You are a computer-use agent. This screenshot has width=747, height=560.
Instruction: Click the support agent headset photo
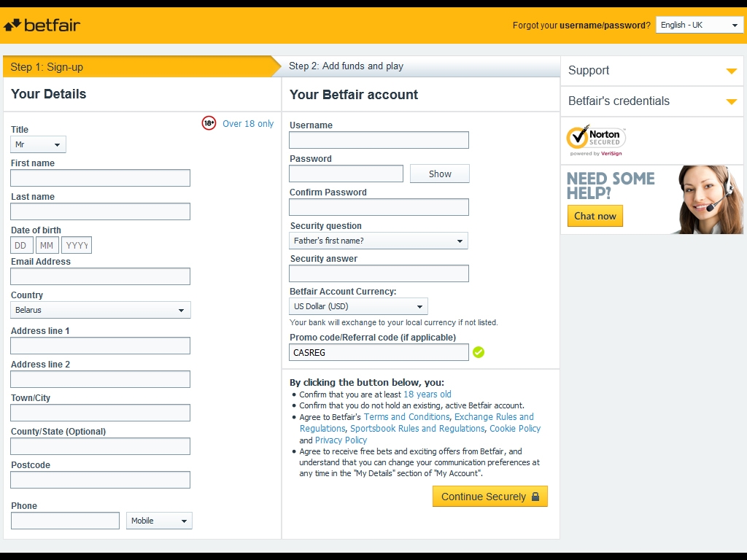[x=705, y=199]
